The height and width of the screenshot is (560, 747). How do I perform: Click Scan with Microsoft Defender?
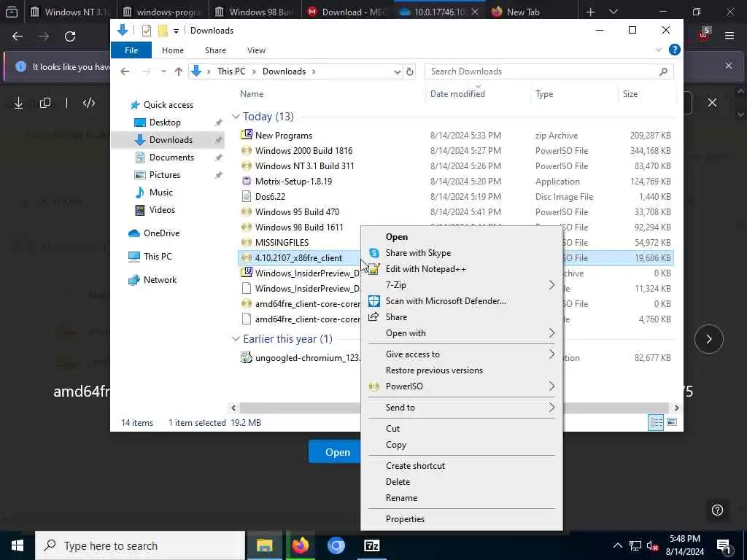pos(461,301)
